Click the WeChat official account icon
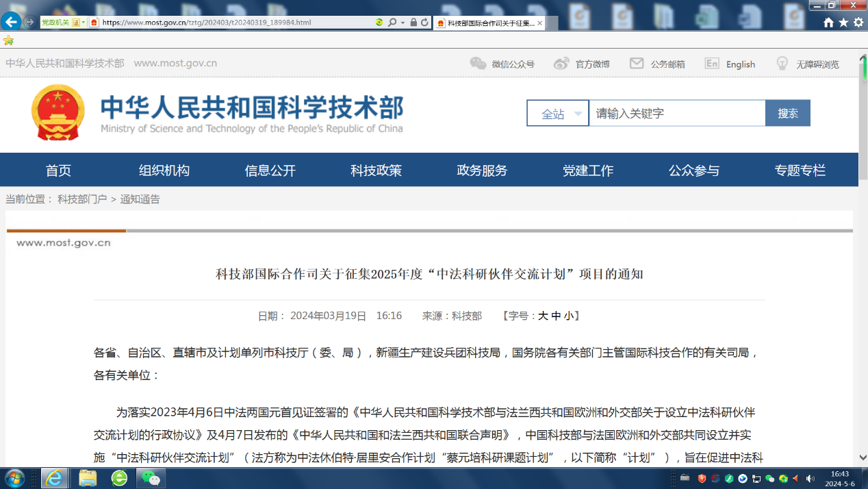Image resolution: width=868 pixels, height=489 pixels. [478, 64]
